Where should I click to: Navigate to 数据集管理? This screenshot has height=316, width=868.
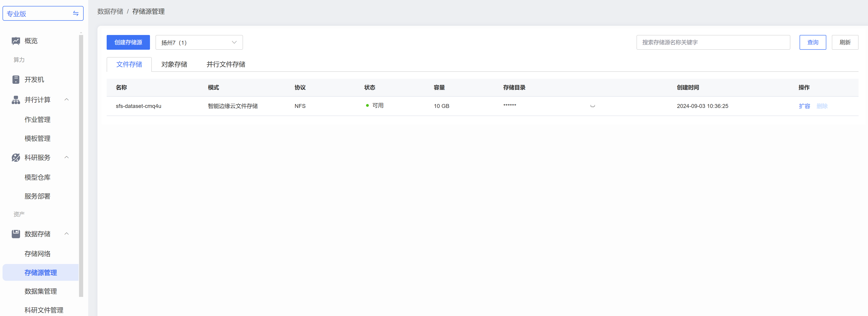41,291
